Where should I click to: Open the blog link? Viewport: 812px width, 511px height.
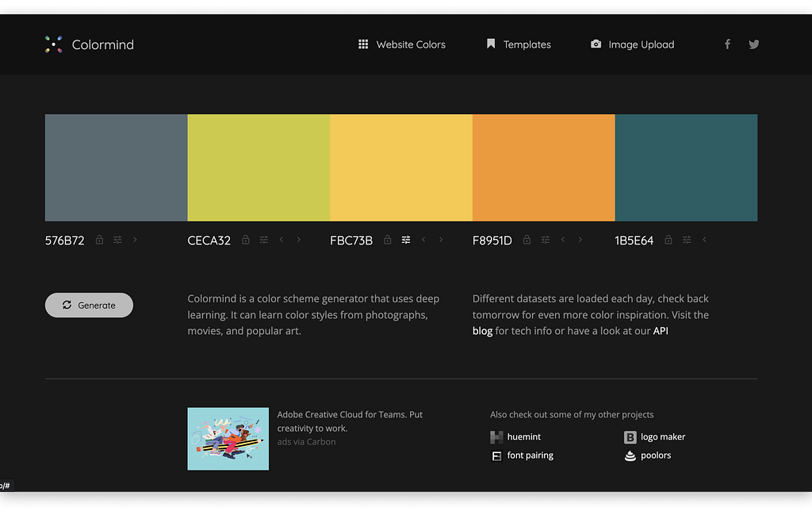click(x=482, y=331)
